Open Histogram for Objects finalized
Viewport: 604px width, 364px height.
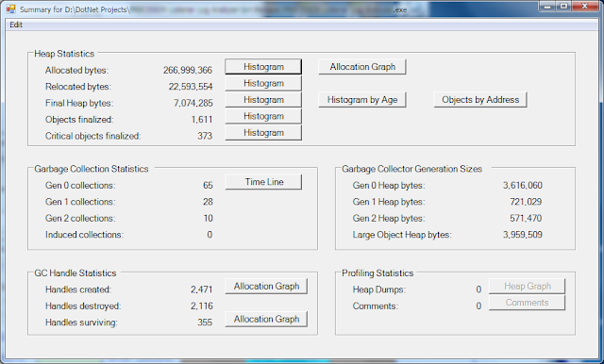point(263,116)
